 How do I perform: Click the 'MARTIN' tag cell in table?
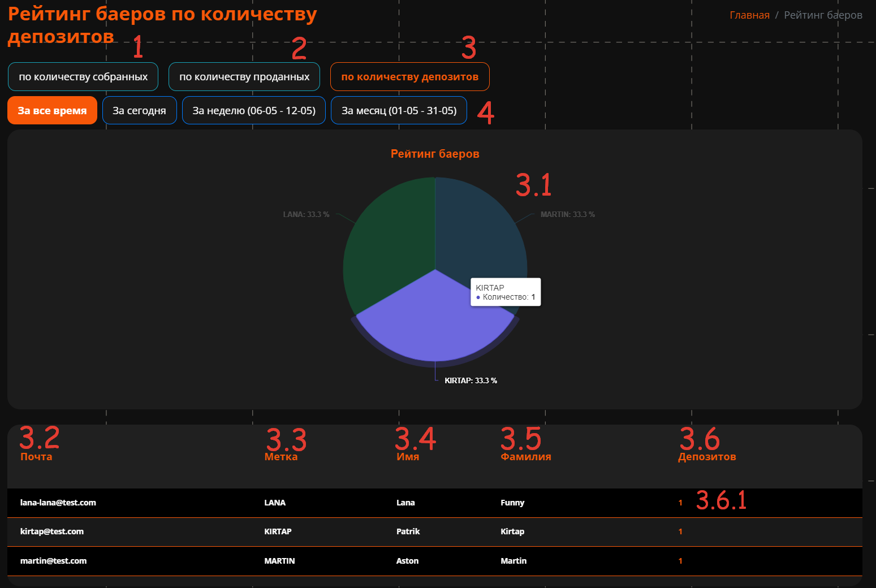pyautogui.click(x=279, y=561)
